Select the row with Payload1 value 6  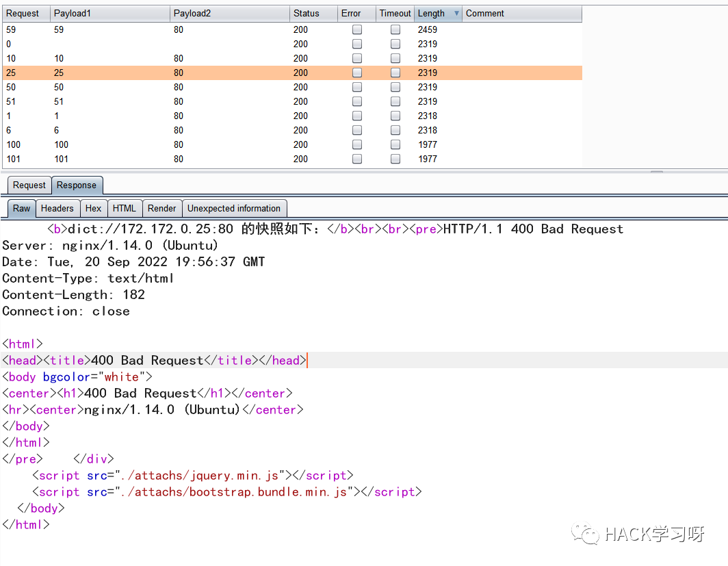pos(293,131)
